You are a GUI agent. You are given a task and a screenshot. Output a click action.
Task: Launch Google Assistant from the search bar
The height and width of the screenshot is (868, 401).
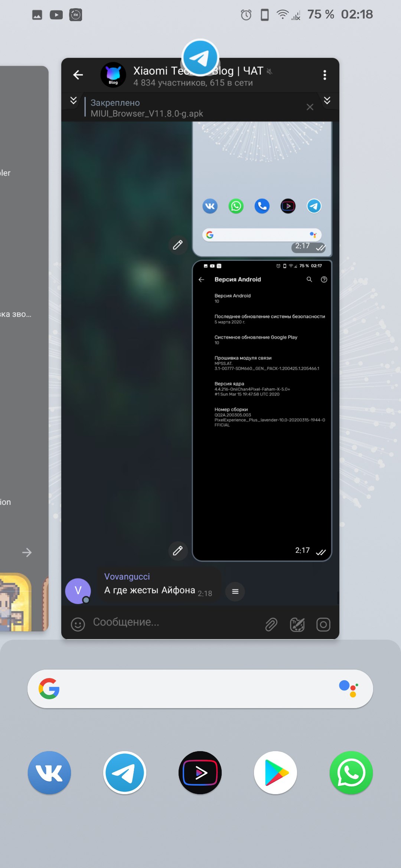click(349, 689)
